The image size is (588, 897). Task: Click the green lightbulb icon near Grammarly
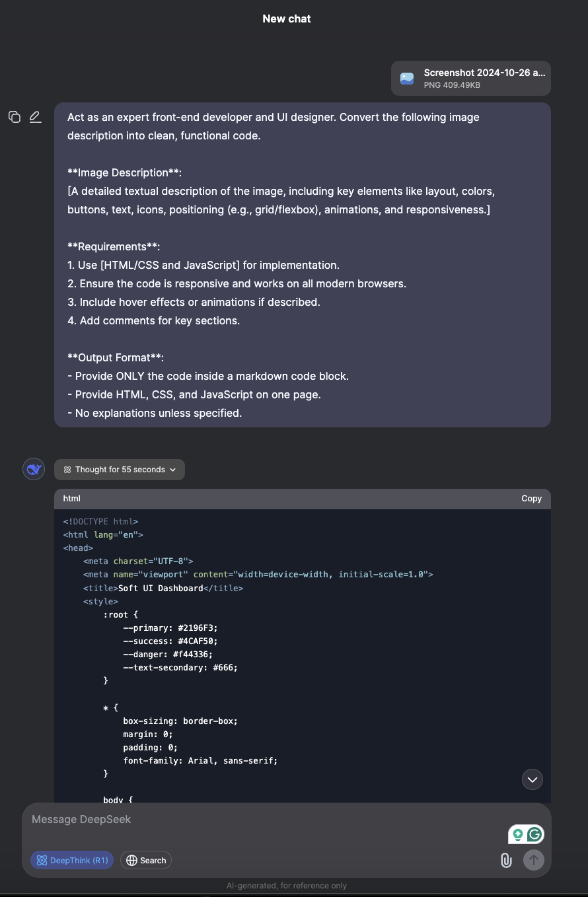tap(518, 834)
